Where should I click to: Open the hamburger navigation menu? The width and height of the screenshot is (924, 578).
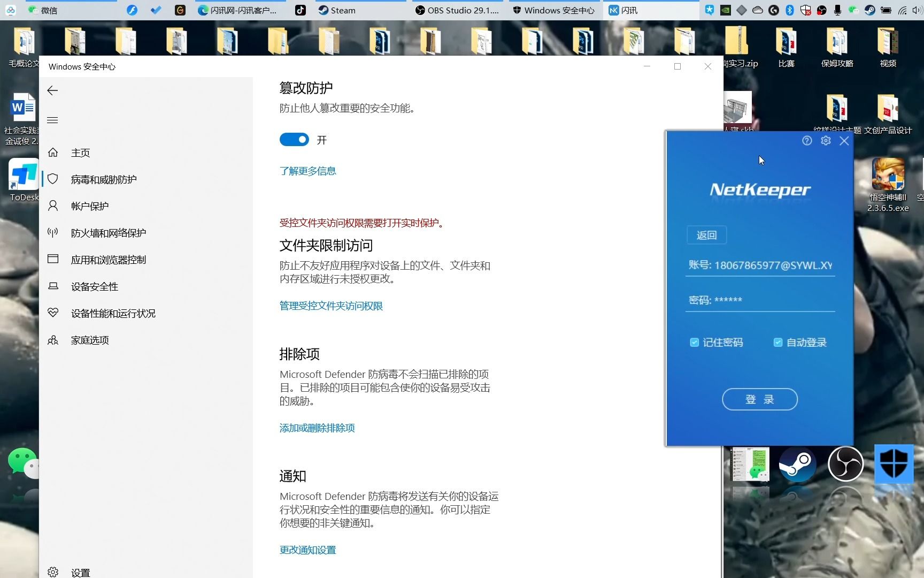pos(52,120)
